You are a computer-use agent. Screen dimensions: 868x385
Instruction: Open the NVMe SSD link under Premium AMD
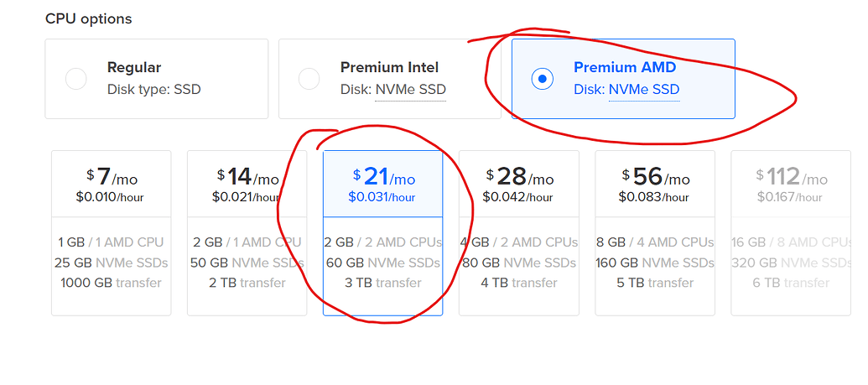643,90
